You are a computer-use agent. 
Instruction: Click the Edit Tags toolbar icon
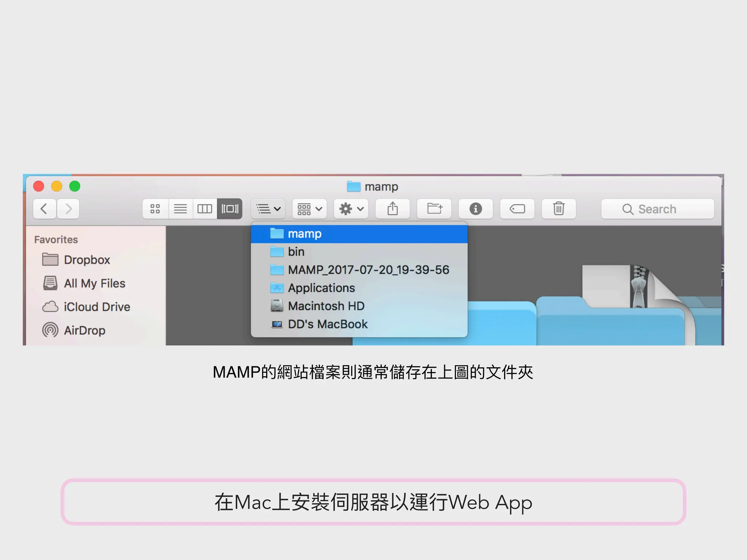click(x=517, y=209)
